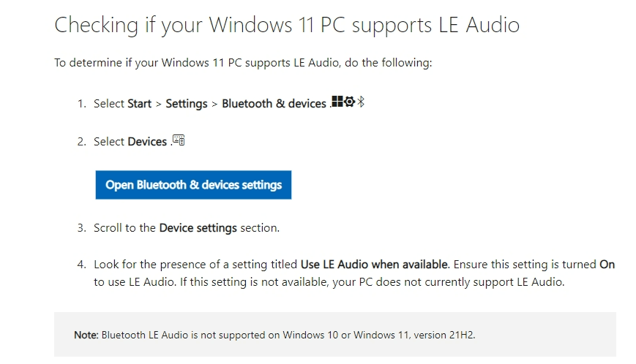
Task: Click the bold Note label in gray box
Action: (x=86, y=335)
